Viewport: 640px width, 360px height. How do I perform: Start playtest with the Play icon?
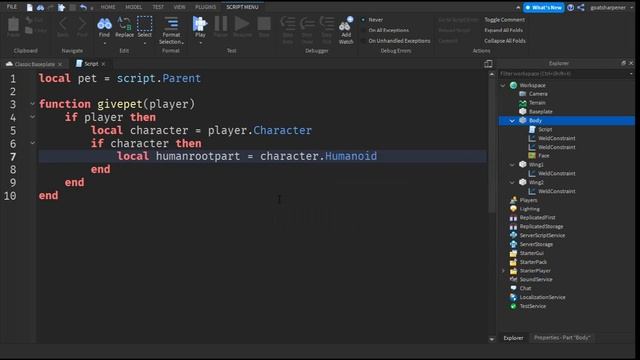click(200, 24)
